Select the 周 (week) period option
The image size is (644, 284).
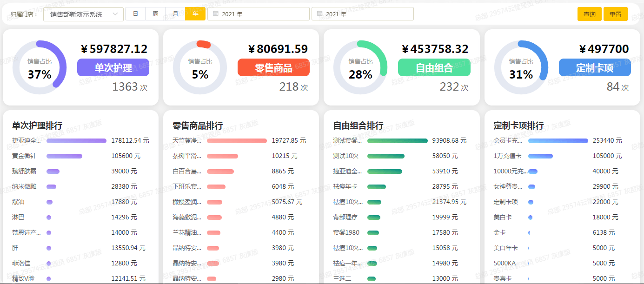pos(155,14)
